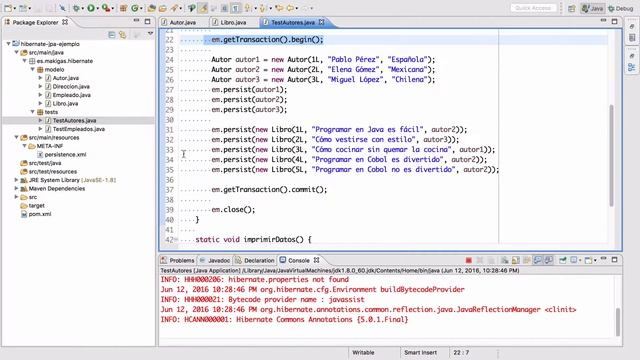Select the TestAutores.java editor tab
640x360 pixels.
click(x=293, y=22)
